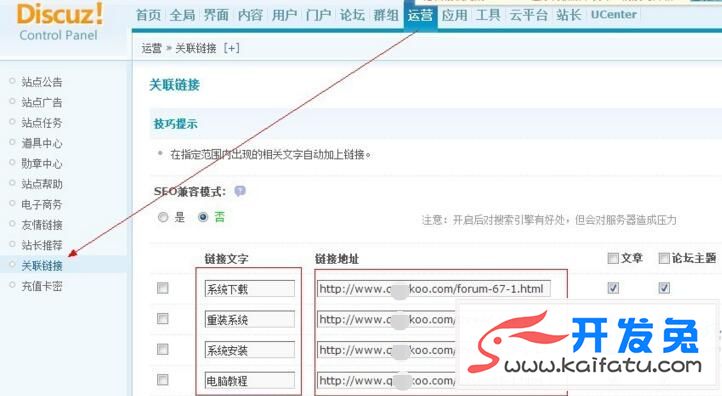Screen dimensions: 722x396
Task: Uncheck 文章 for the 系统下载 row
Action: (x=613, y=288)
